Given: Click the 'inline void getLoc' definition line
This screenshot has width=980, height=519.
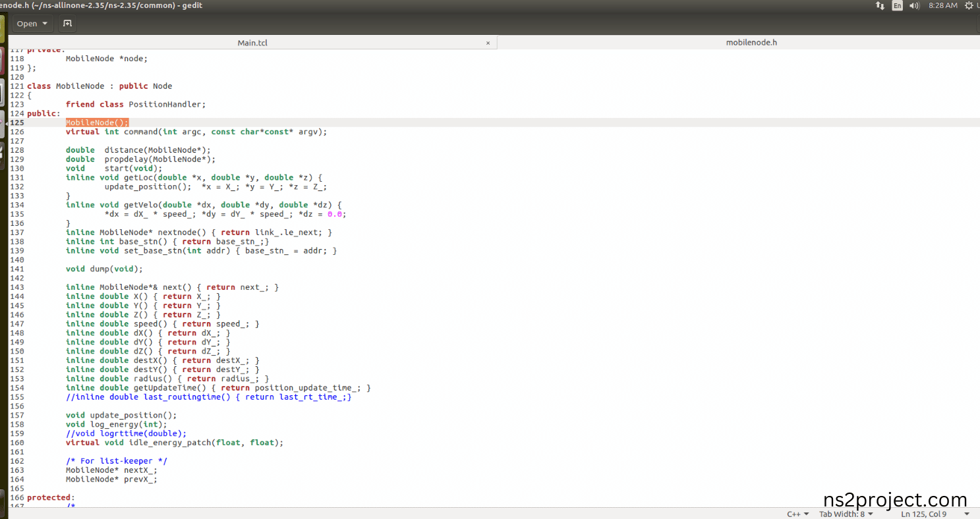Looking at the screenshot, I should [x=194, y=177].
